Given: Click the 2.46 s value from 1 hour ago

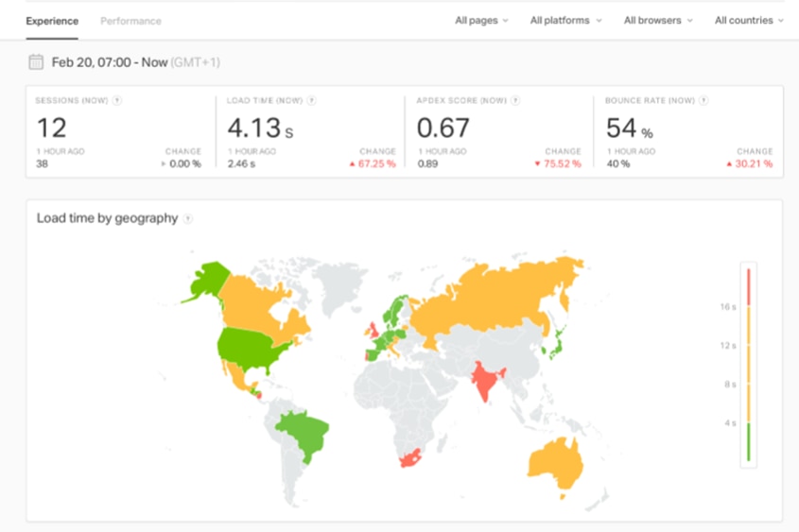Looking at the screenshot, I should [241, 163].
